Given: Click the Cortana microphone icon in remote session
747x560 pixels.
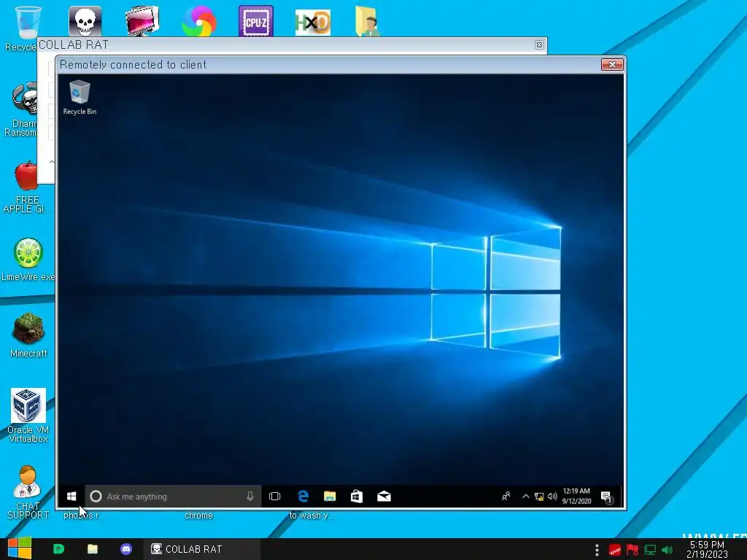Looking at the screenshot, I should click(250, 497).
